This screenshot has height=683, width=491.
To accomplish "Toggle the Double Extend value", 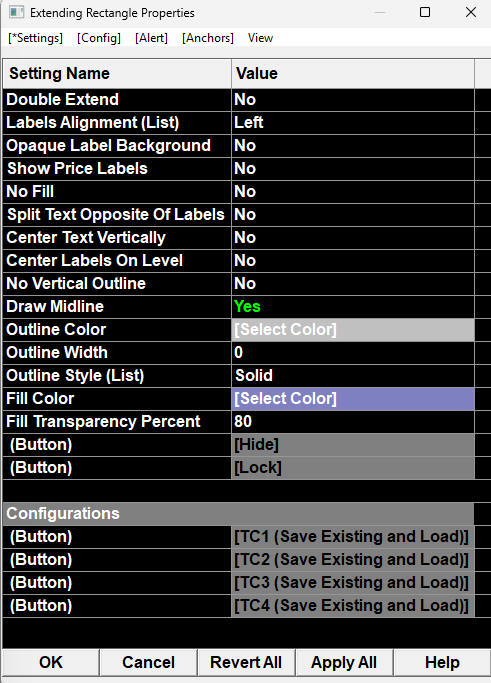I will click(352, 100).
